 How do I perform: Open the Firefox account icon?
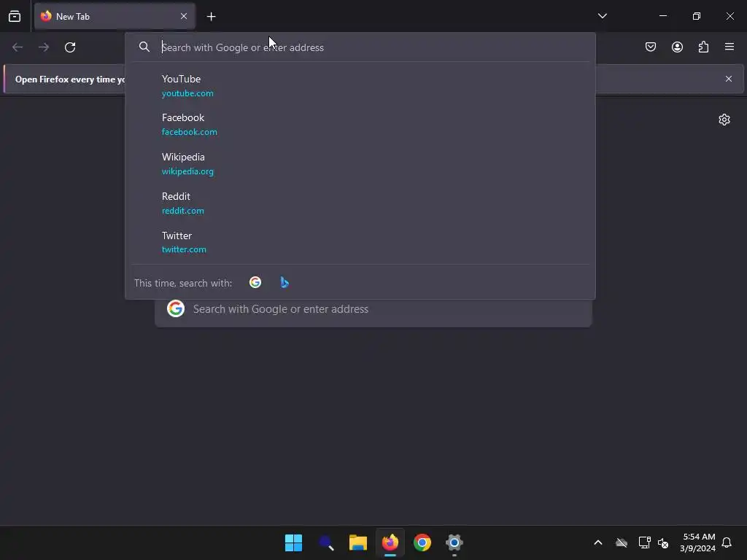[677, 47]
